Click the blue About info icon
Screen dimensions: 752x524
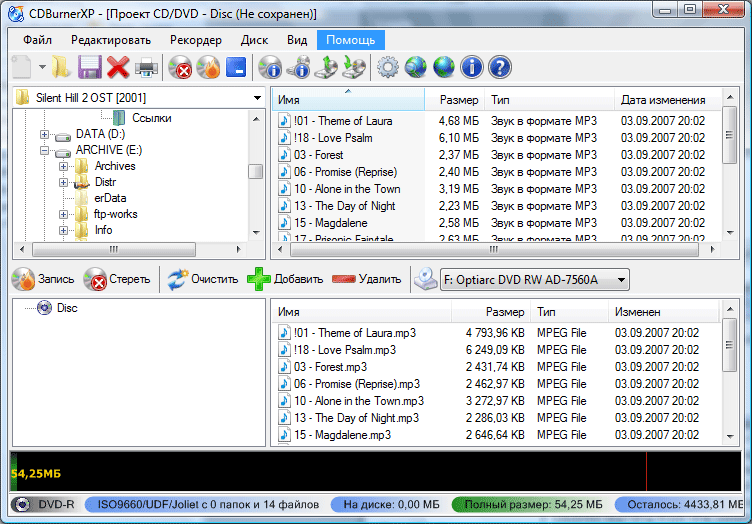click(471, 67)
